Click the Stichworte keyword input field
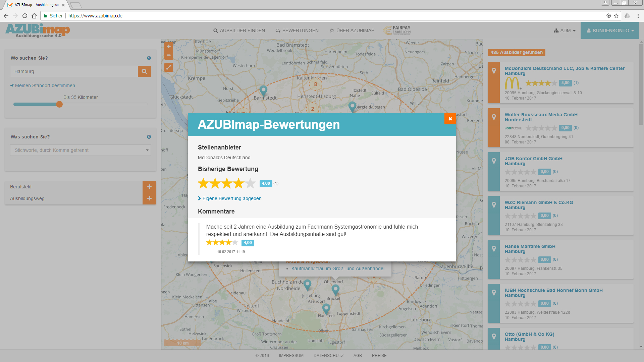This screenshot has height=362, width=644. (77, 150)
